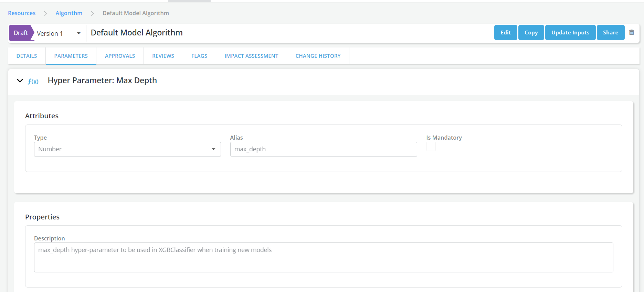Select the Flags tab

point(199,56)
